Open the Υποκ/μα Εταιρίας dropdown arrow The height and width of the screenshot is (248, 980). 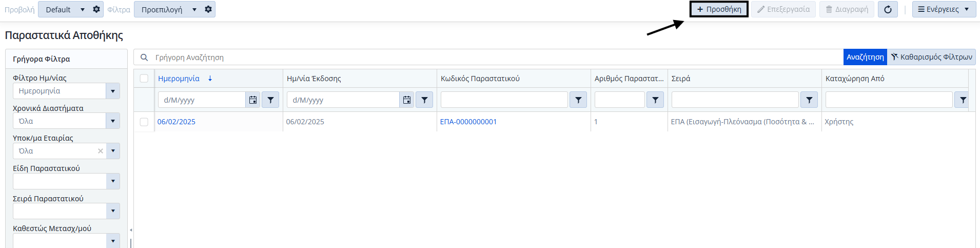[113, 151]
